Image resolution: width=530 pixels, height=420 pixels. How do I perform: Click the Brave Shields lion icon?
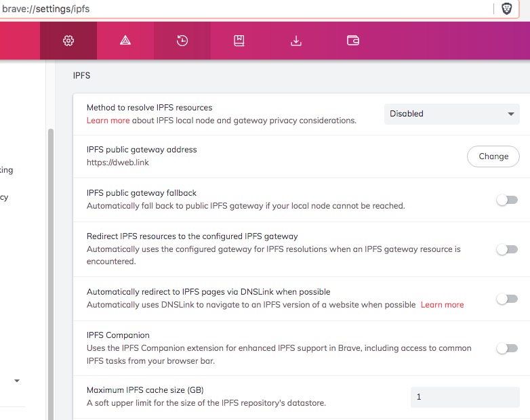[x=506, y=9]
